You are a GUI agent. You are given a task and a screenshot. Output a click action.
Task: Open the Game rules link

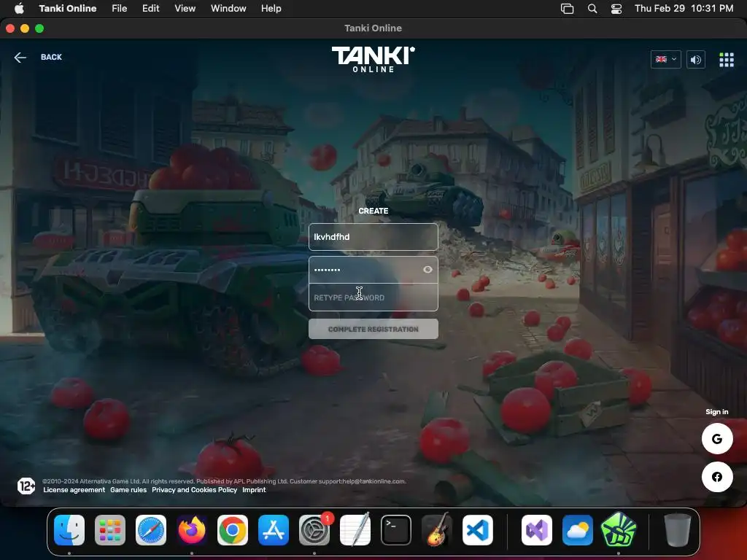pyautogui.click(x=128, y=489)
